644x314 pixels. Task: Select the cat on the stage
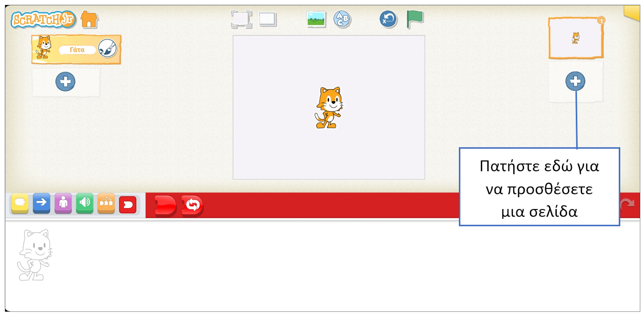(x=329, y=108)
